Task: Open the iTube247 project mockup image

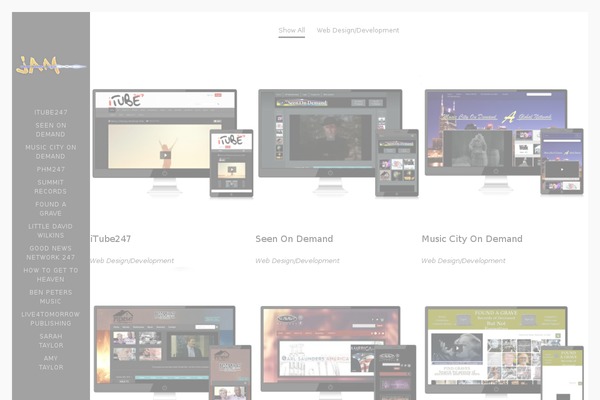Action: pyautogui.click(x=173, y=143)
